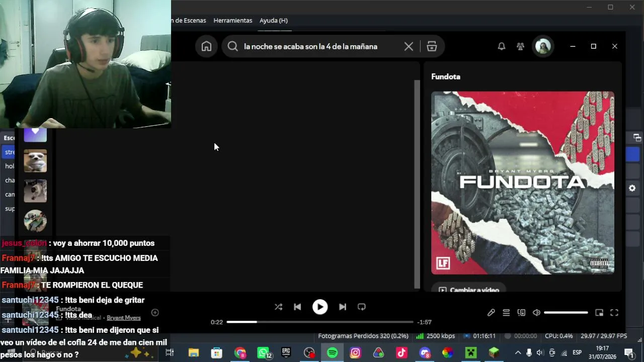Toggle shuffle in the Spotify player

pos(278,307)
